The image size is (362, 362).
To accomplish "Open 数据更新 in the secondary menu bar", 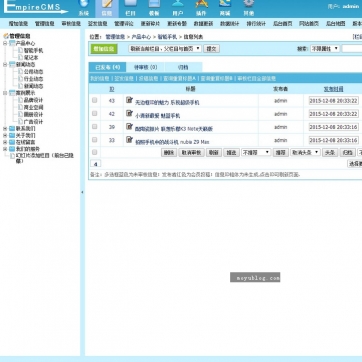I will [203, 24].
